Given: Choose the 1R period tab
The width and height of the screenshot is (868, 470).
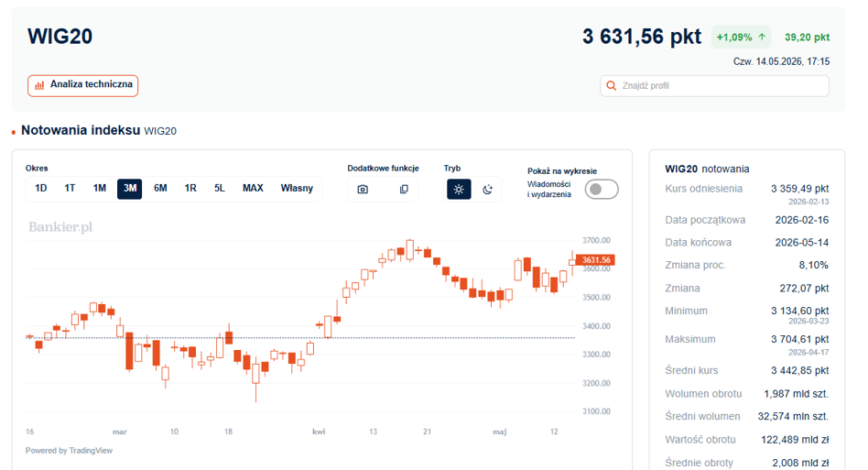Looking at the screenshot, I should [x=190, y=188].
